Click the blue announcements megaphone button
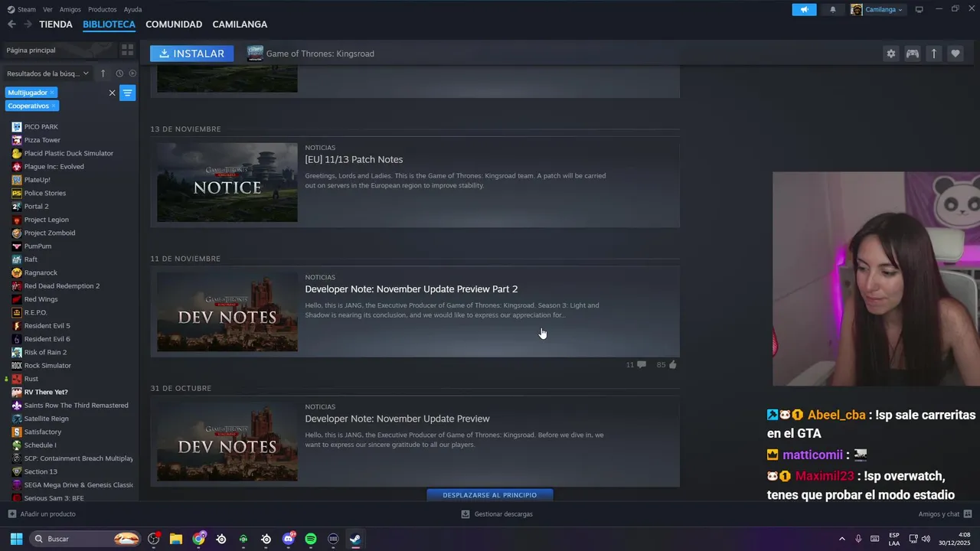 click(x=804, y=9)
